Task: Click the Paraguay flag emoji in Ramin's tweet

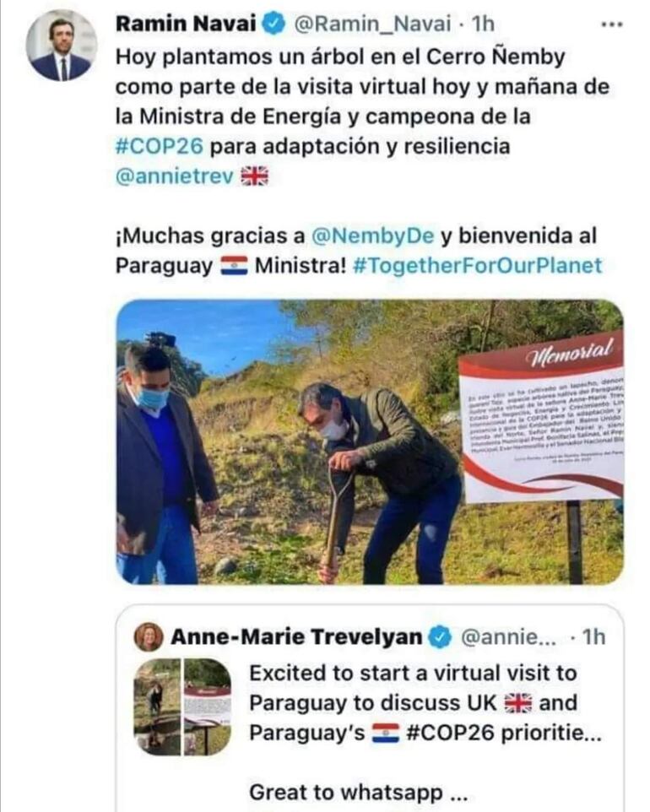Action: (234, 266)
